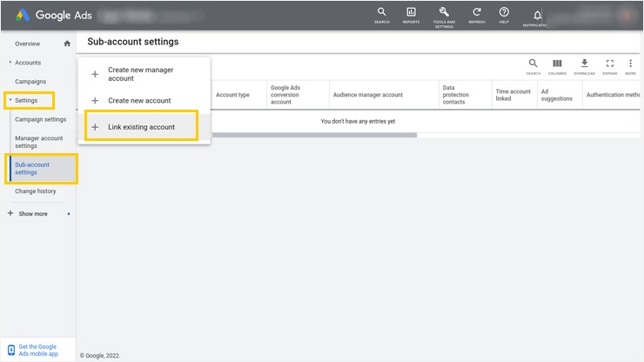
Task: Select Create new manager account
Action: [144, 74]
